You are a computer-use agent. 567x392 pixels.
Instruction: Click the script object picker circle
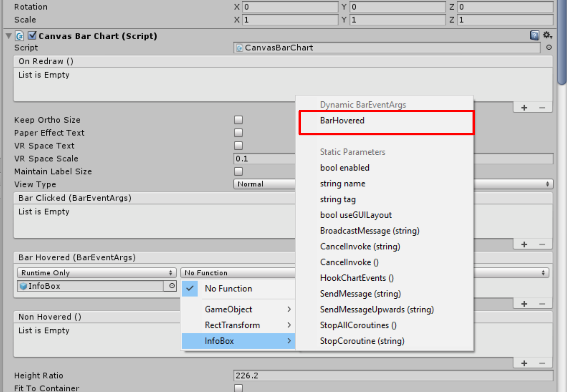[549, 48]
